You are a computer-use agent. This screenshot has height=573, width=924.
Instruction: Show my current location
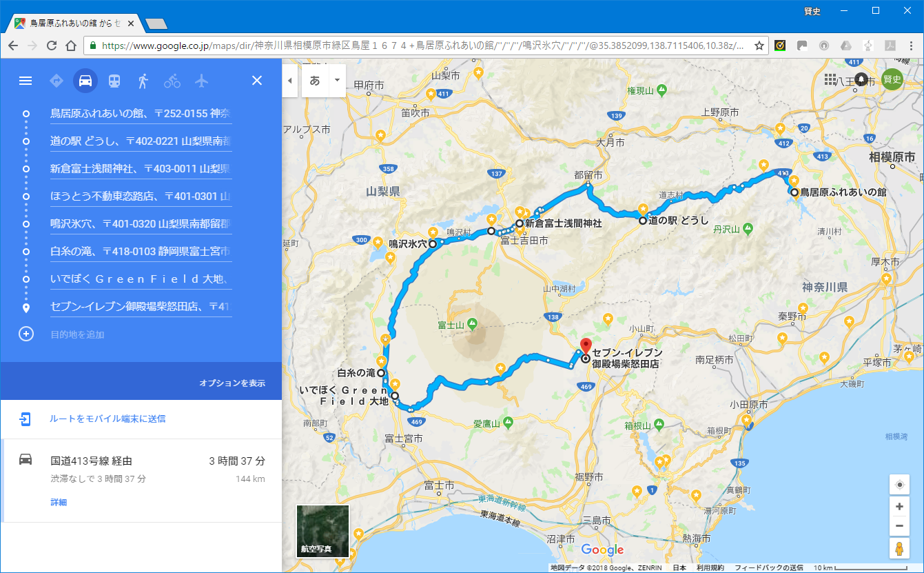click(x=899, y=485)
